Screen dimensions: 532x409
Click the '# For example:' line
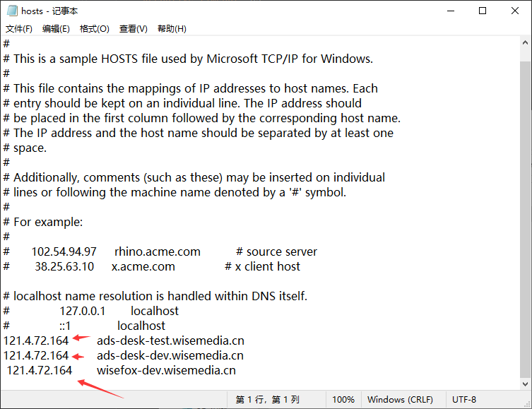(43, 222)
